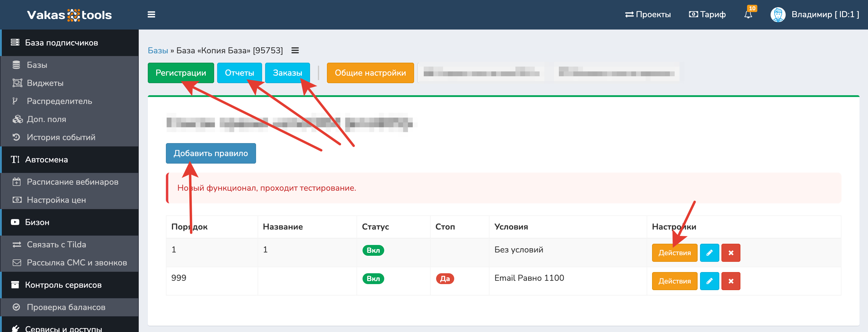
Task: Open the menu icon beside base title
Action: coord(295,51)
